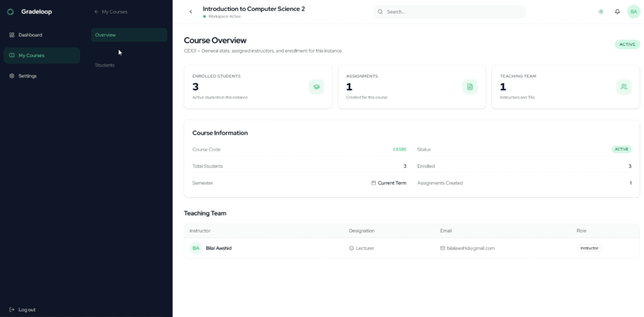Click the back chevron beside course title
644x317 pixels.
pyautogui.click(x=191, y=12)
